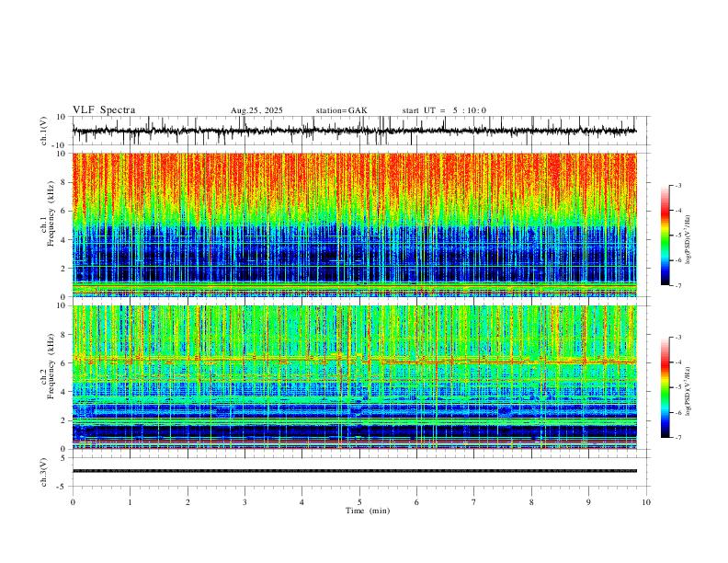This screenshot has height=563, width=728.
Task: Click the -3 label on upper color bar
Action: tap(677, 185)
